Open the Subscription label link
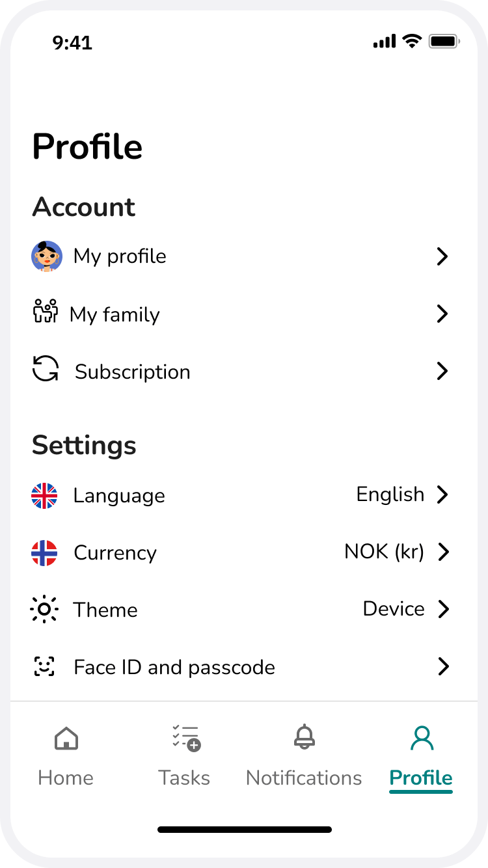 (x=133, y=372)
